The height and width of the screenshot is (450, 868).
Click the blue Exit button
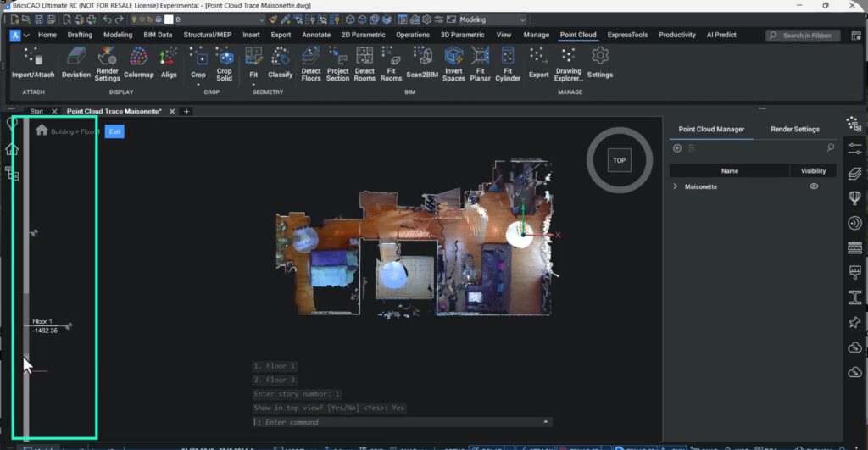click(114, 131)
